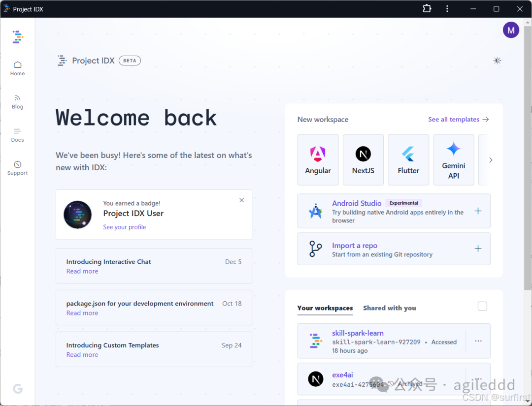Click the IDX logo atop the sidebar
The image size is (532, 406).
pyautogui.click(x=18, y=37)
